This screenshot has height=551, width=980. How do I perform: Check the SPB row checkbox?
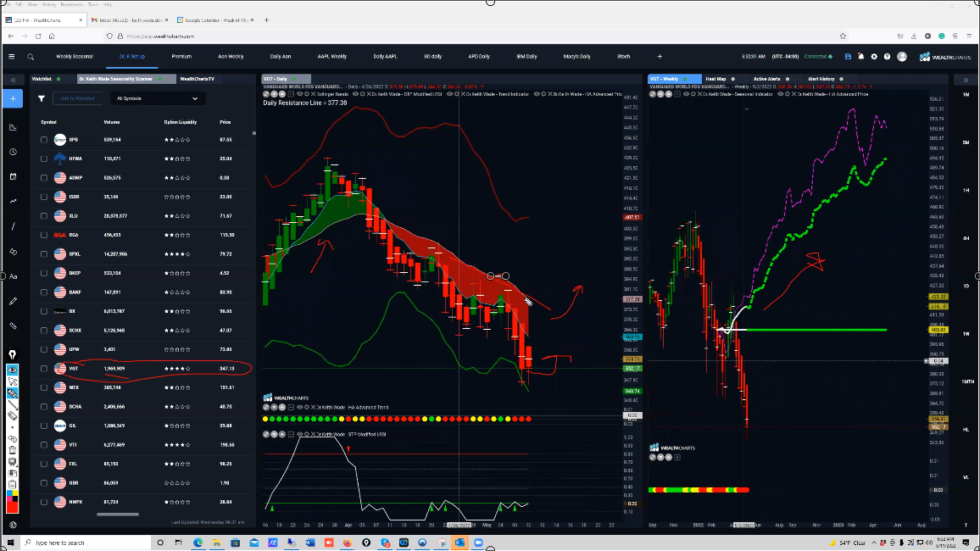44,140
